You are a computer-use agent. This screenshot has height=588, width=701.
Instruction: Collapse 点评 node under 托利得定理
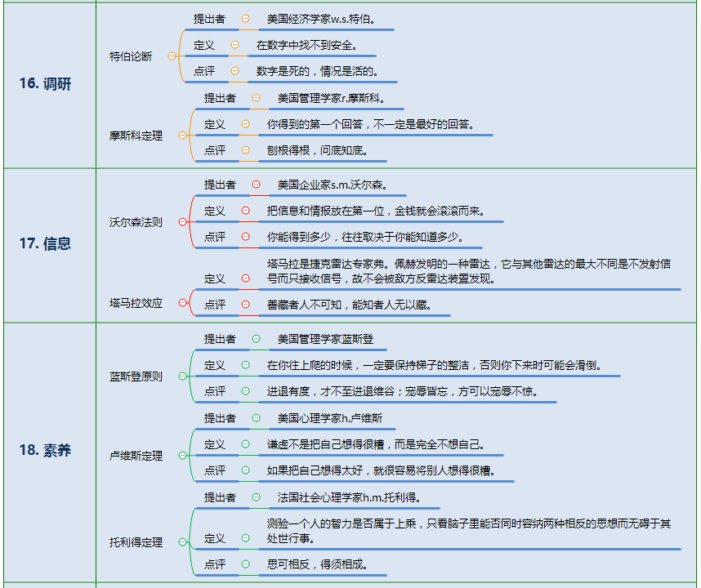[x=245, y=563]
